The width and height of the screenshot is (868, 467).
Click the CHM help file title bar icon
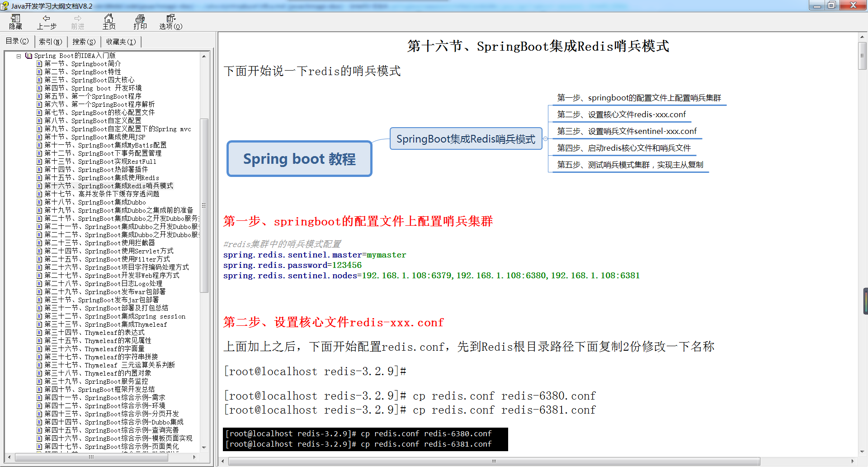5,6
